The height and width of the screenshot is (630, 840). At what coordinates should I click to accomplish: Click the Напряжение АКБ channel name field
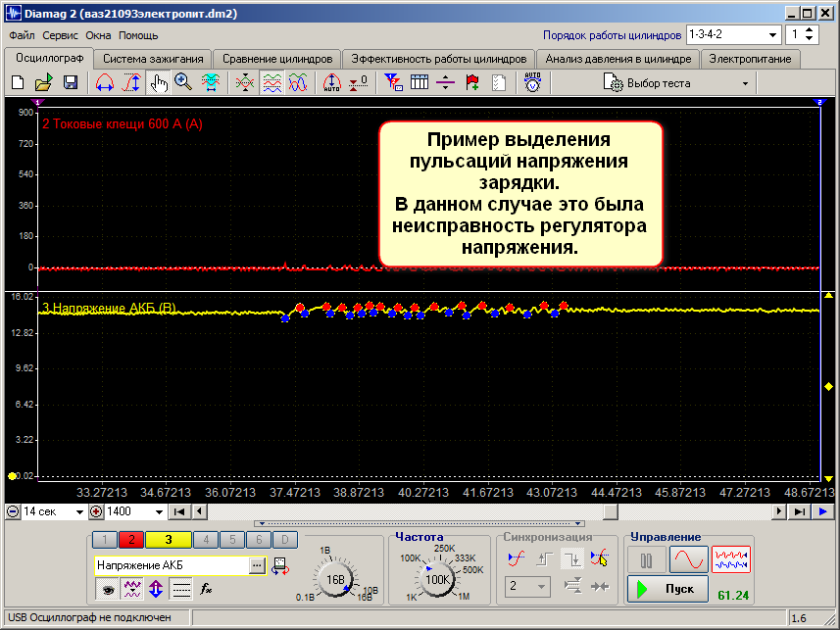tap(172, 565)
